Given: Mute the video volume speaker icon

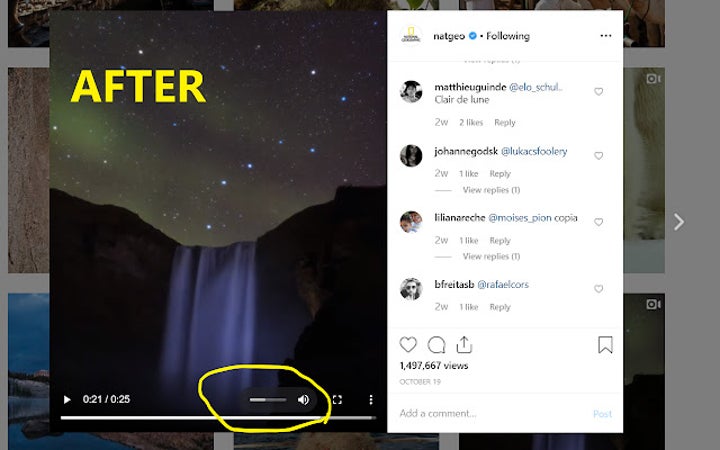Looking at the screenshot, I should point(303,400).
